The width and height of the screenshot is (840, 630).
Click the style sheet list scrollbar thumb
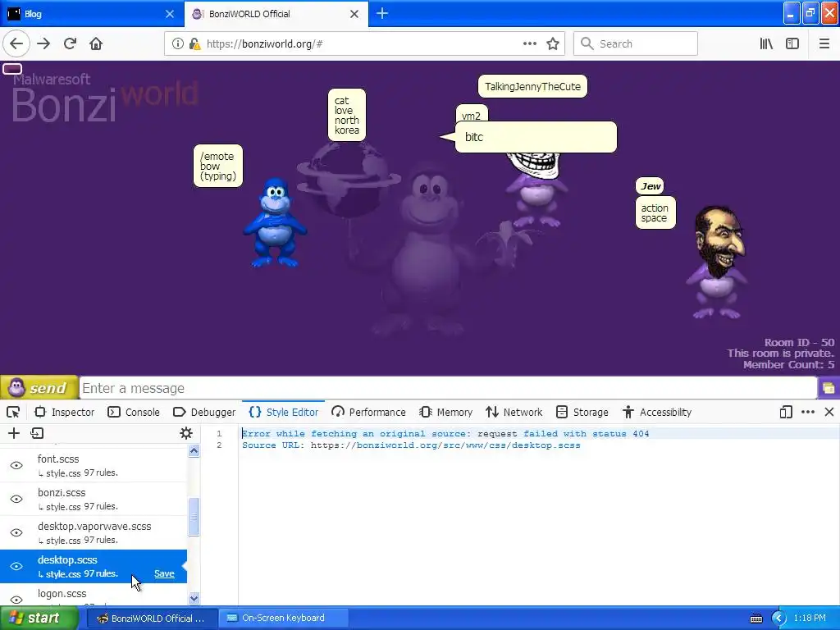(x=194, y=517)
